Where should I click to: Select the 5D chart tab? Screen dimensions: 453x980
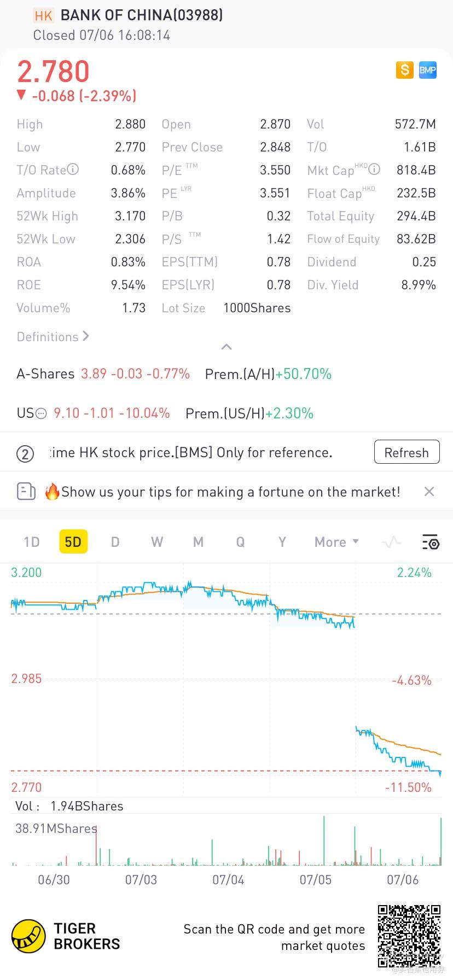point(73,542)
